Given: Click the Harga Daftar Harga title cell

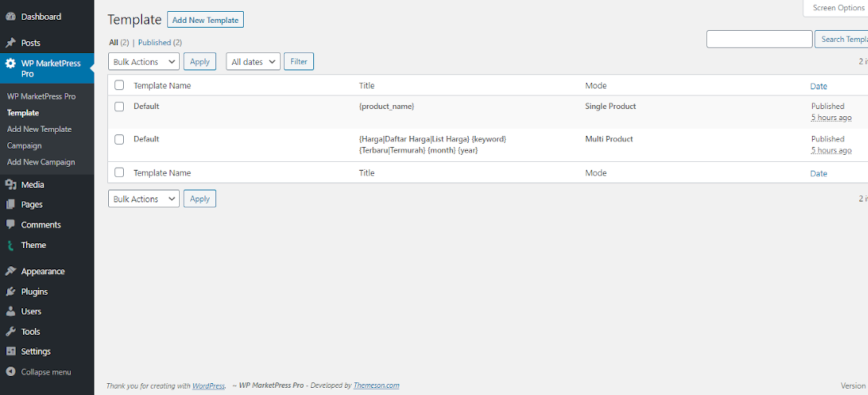Looking at the screenshot, I should click(432, 145).
